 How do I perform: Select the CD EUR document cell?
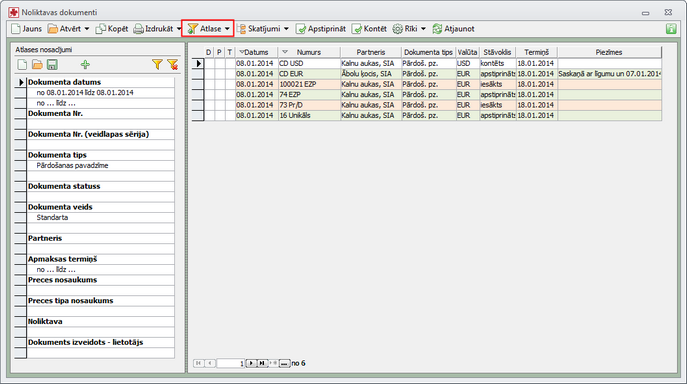point(309,74)
